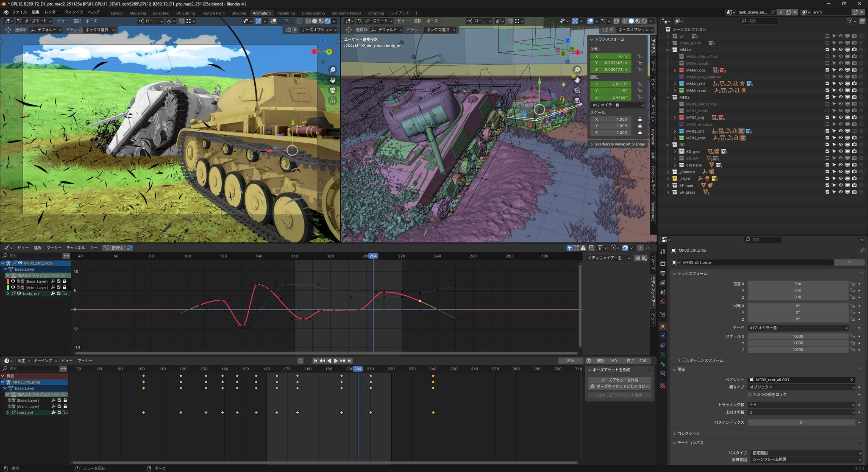868x472 pixels.
Task: Click the current frame field showing 204
Action: point(570,361)
